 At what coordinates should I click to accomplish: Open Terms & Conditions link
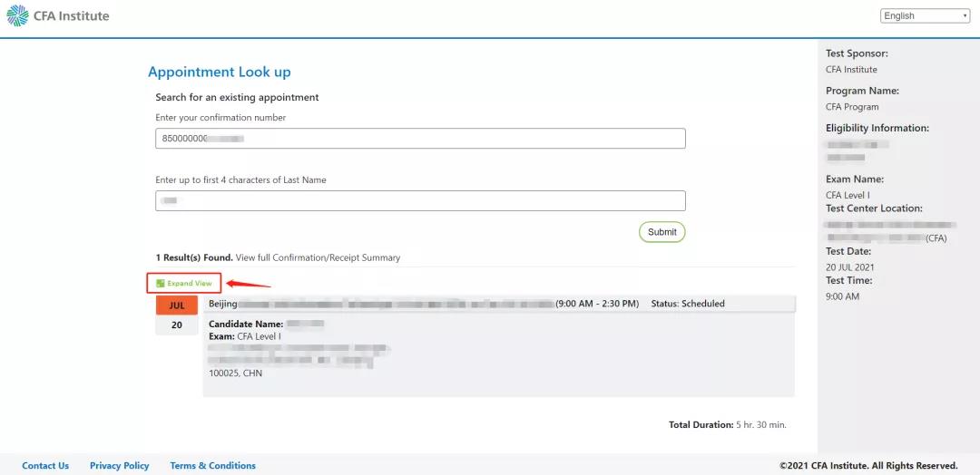[212, 466]
